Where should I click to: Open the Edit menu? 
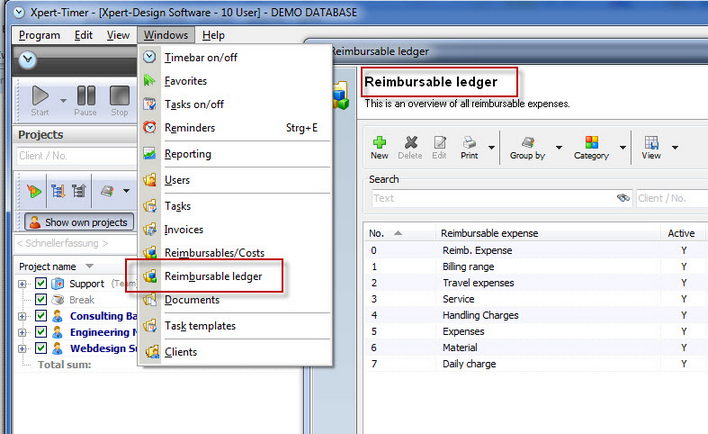pos(84,35)
